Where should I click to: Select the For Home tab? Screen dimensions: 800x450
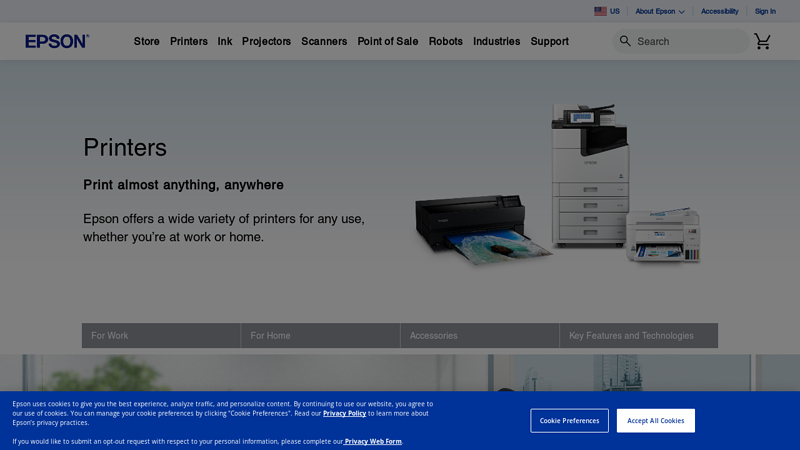(x=320, y=336)
